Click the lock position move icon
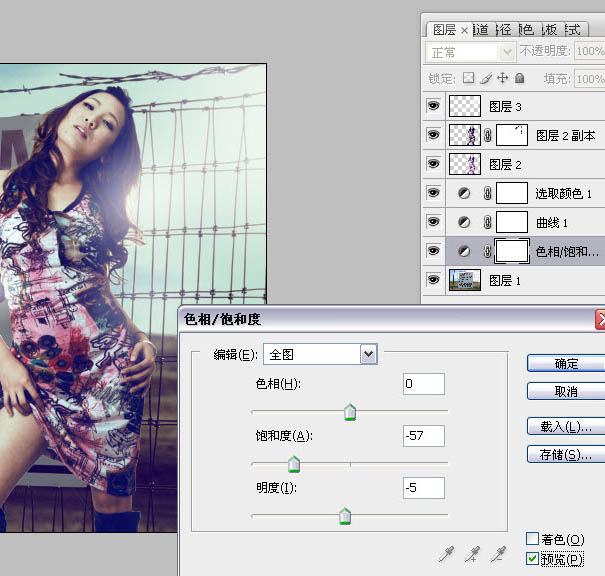The width and height of the screenshot is (605, 576). click(503, 78)
